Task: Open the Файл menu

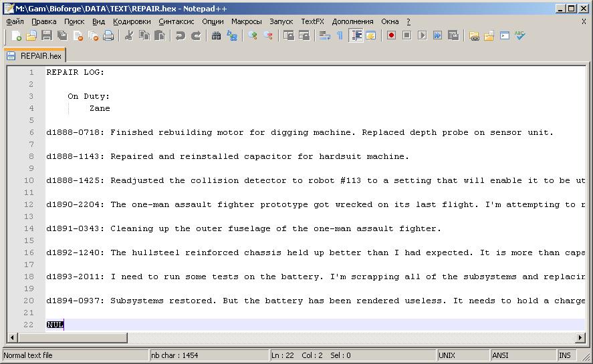Action: [x=15, y=21]
